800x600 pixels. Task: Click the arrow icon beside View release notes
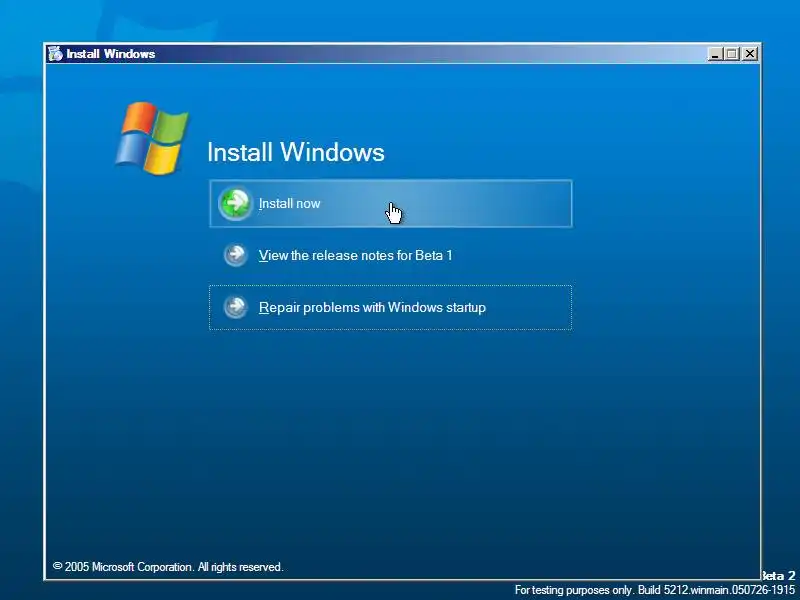pyautogui.click(x=235, y=255)
